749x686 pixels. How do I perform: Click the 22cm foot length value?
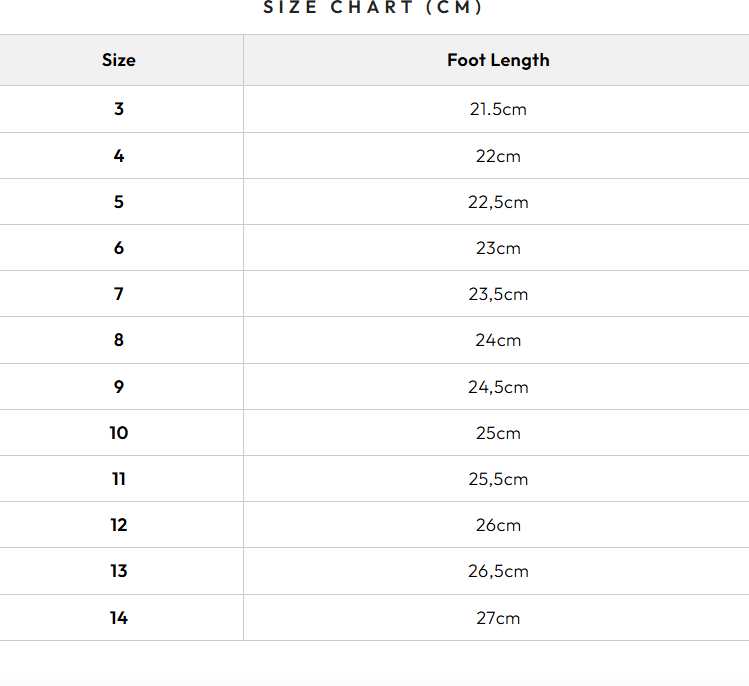coord(498,156)
